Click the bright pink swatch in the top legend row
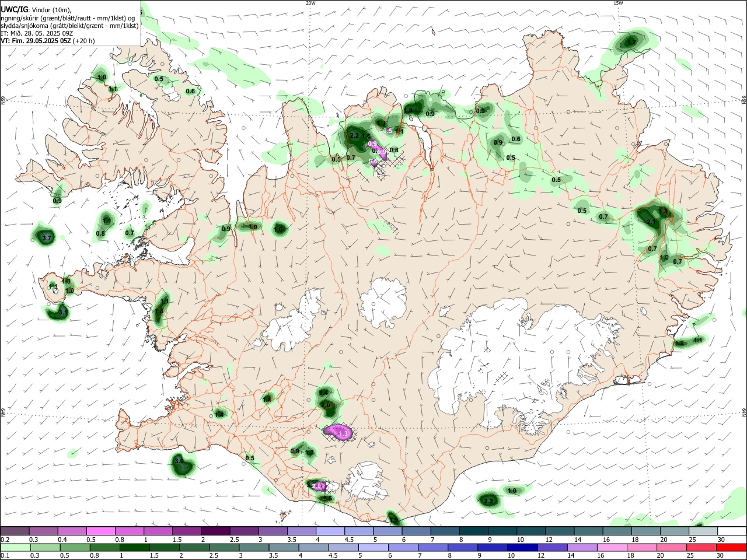 (x=100, y=531)
